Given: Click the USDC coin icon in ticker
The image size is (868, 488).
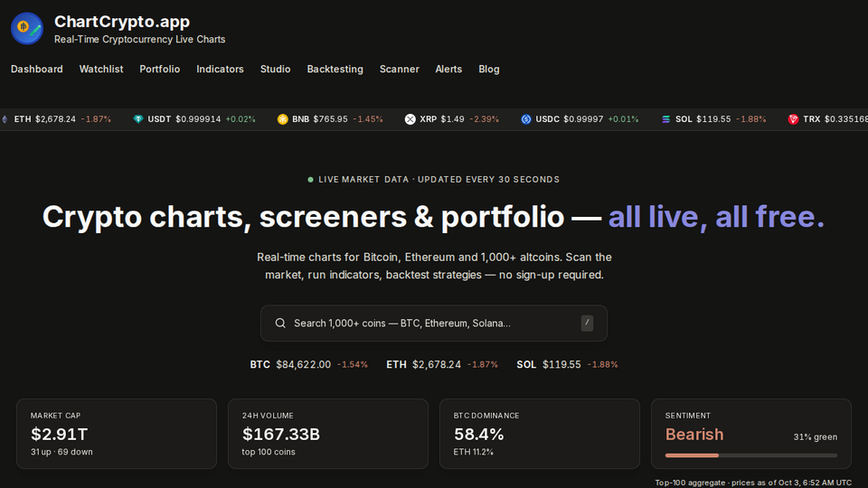Looking at the screenshot, I should point(526,119).
